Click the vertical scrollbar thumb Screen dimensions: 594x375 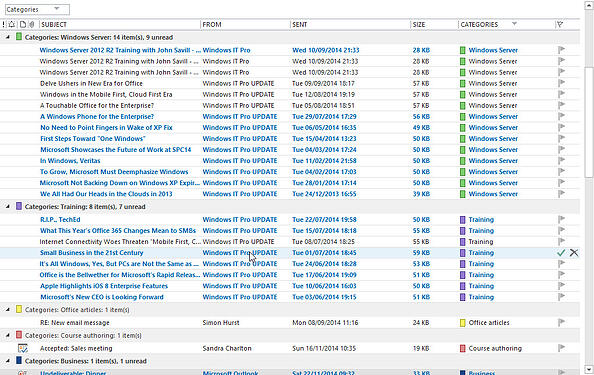[589, 122]
